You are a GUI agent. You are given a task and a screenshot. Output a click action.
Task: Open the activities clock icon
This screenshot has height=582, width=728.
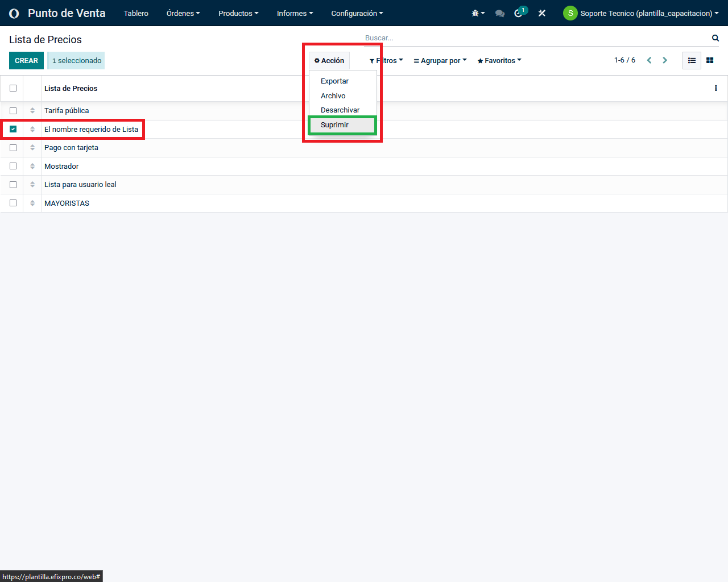pos(519,13)
